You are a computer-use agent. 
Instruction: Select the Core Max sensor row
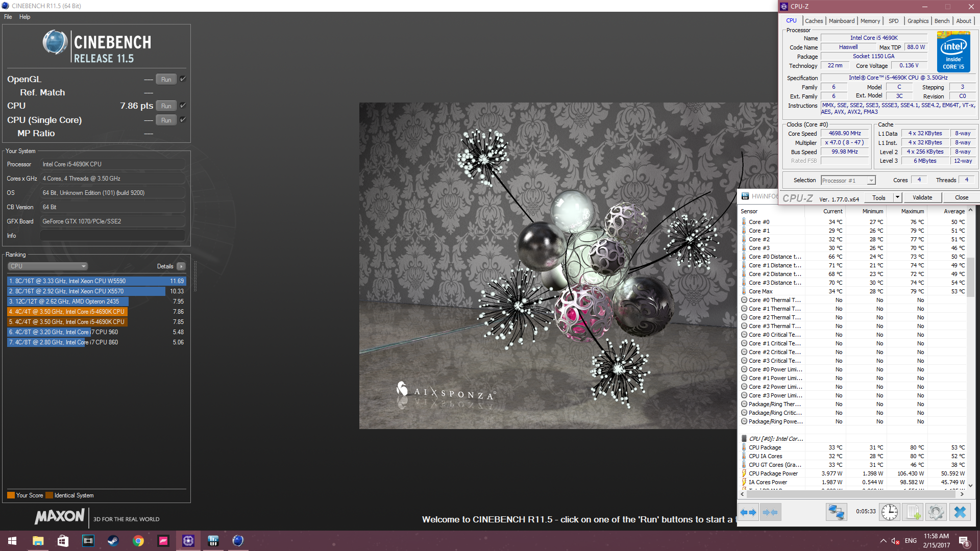point(853,291)
